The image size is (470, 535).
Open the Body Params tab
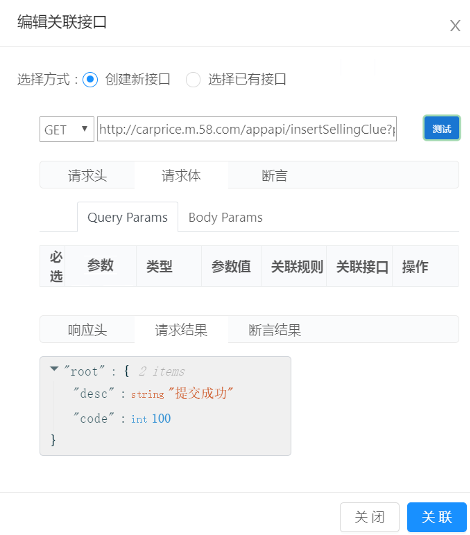(225, 217)
